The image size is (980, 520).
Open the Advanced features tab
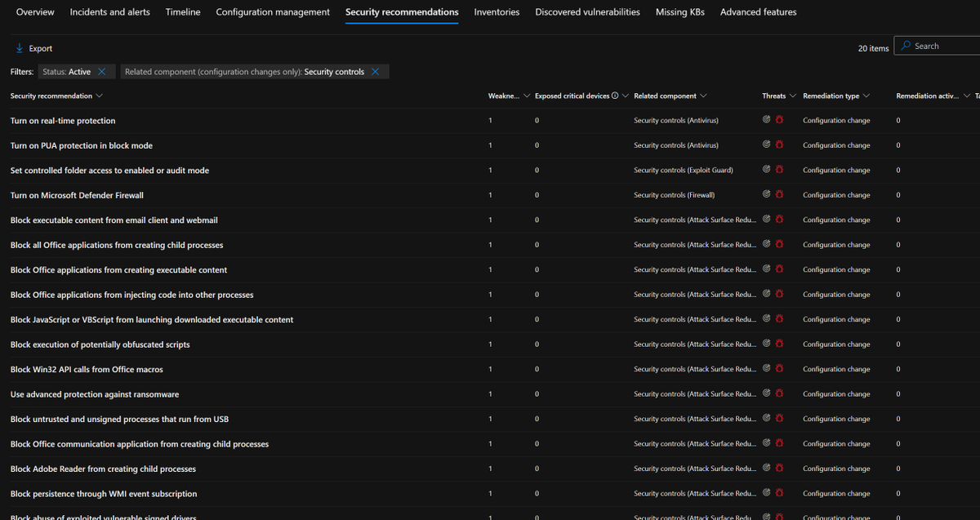(758, 12)
